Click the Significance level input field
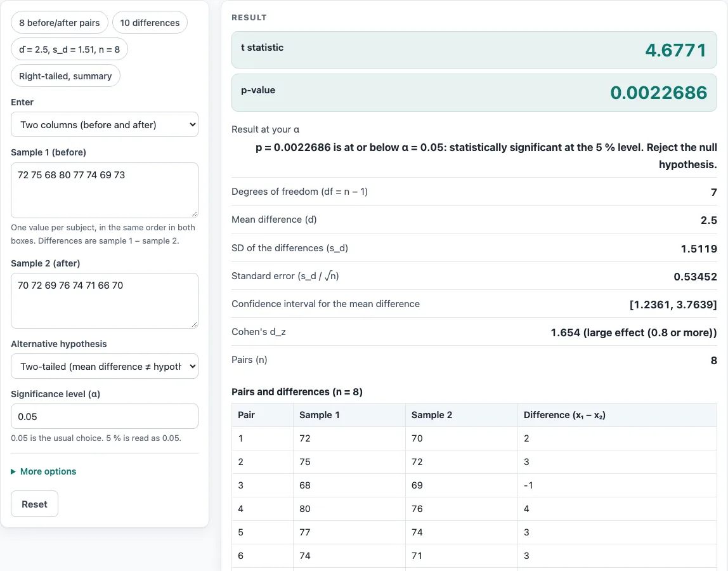The height and width of the screenshot is (571, 728). coord(105,416)
